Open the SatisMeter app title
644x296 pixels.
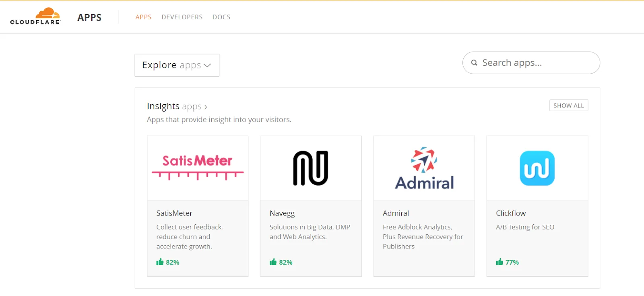174,213
